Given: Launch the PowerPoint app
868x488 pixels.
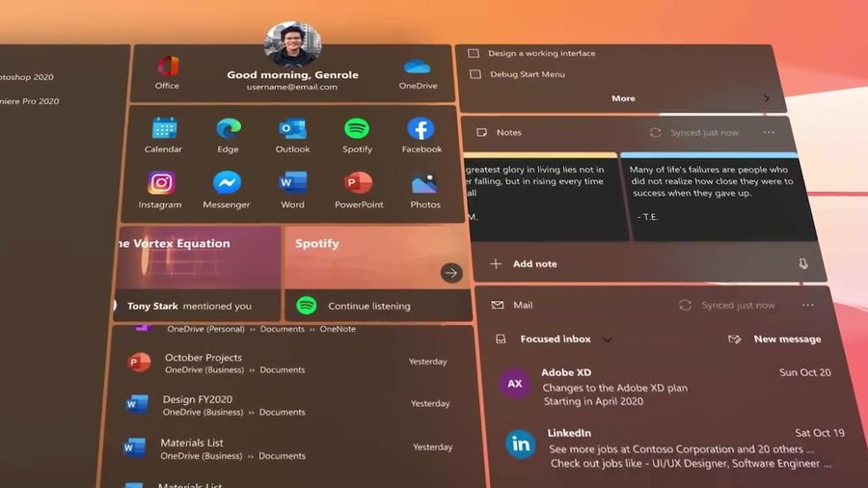Looking at the screenshot, I should 358,182.
